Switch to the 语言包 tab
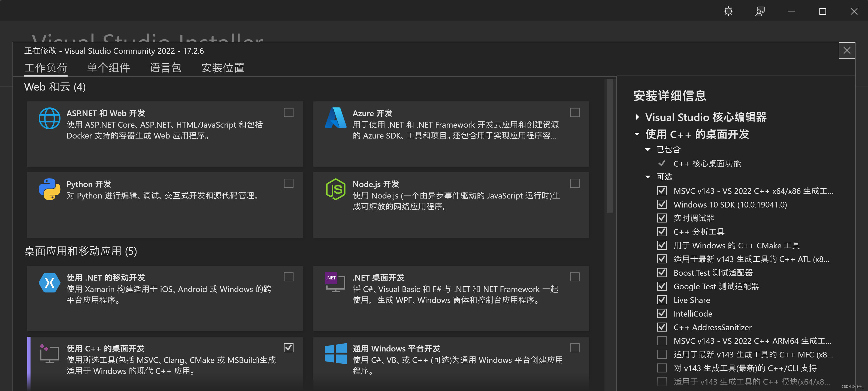The width and height of the screenshot is (868, 391). coord(166,68)
